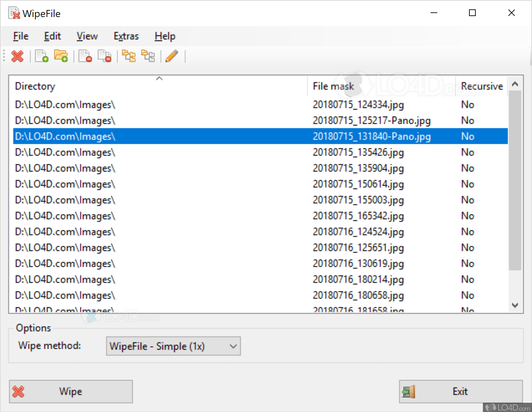Open the Edit menu

(53, 36)
